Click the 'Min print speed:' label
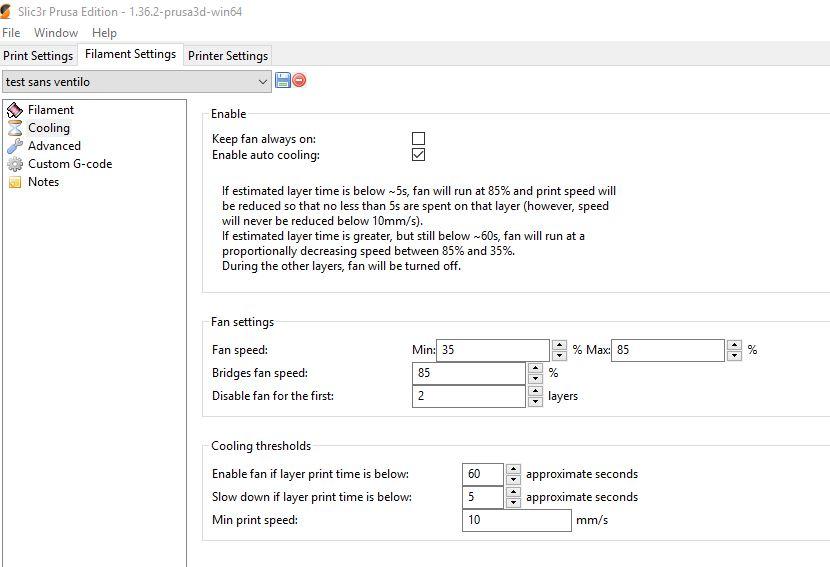The width and height of the screenshot is (830, 567). [x=255, y=520]
